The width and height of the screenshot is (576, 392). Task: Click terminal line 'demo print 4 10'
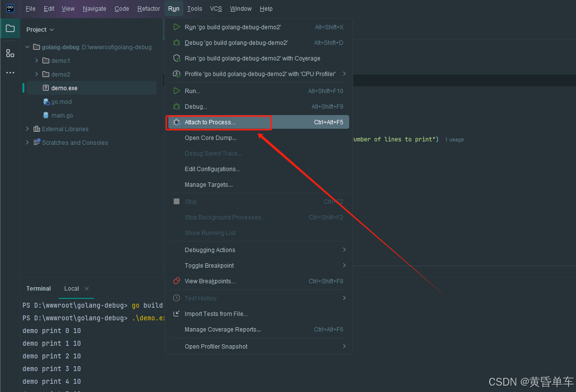click(51, 381)
